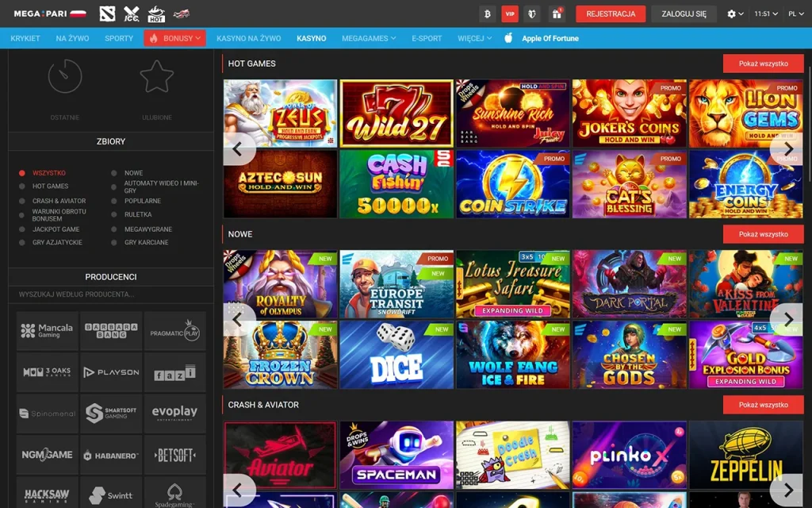The width and height of the screenshot is (812, 508).
Task: Select the Swintt provider
Action: click(111, 494)
